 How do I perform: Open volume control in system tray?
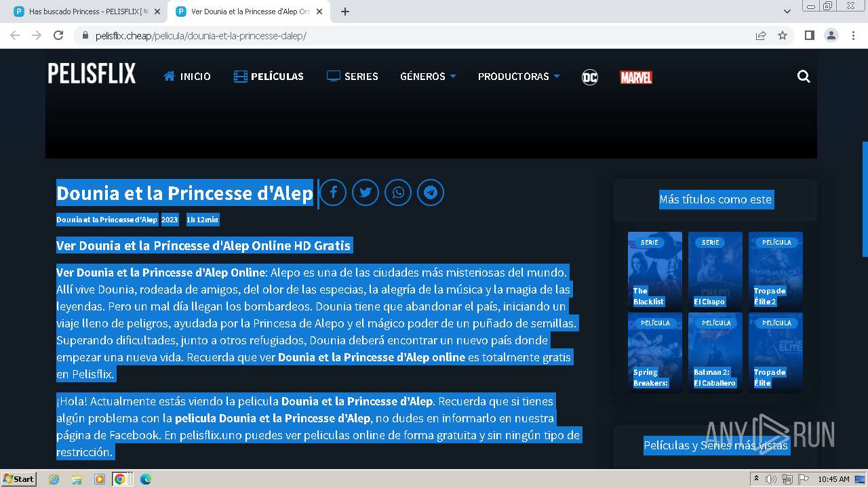click(x=771, y=479)
